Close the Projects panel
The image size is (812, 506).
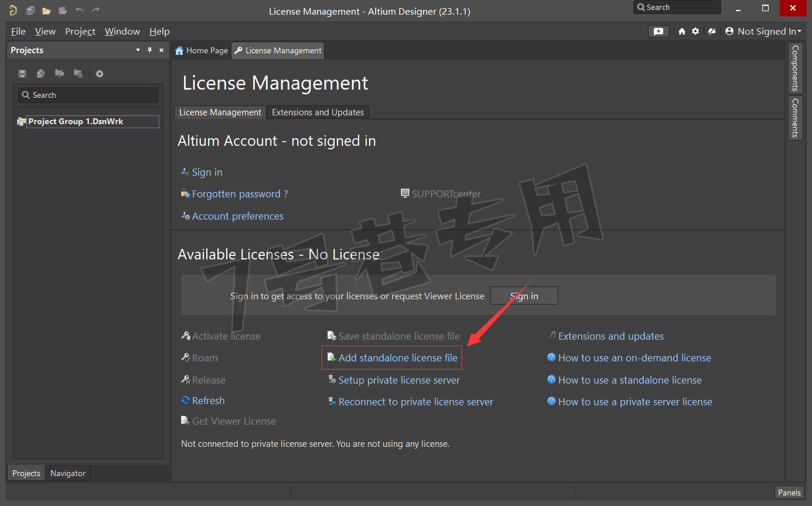[x=162, y=50]
